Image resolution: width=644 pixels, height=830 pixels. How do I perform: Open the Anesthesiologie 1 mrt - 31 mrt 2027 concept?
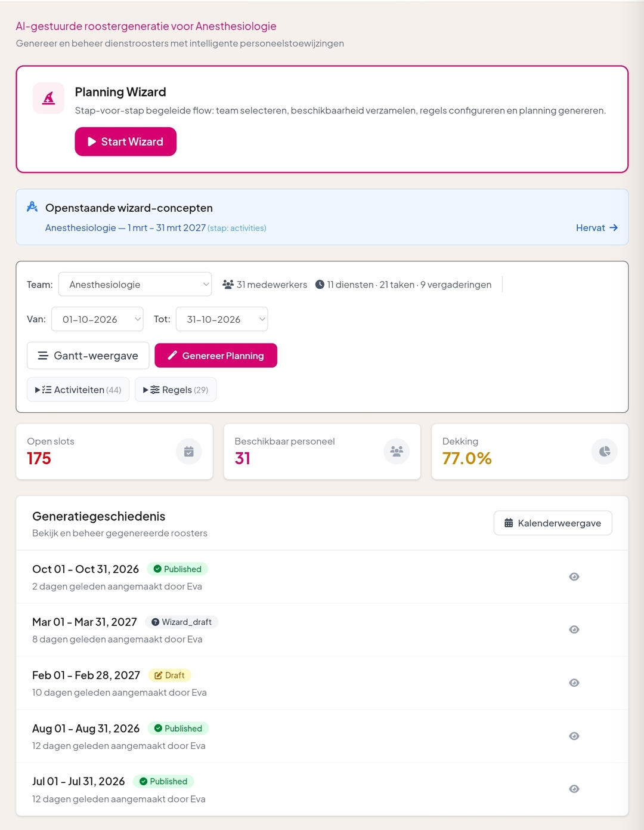[156, 228]
